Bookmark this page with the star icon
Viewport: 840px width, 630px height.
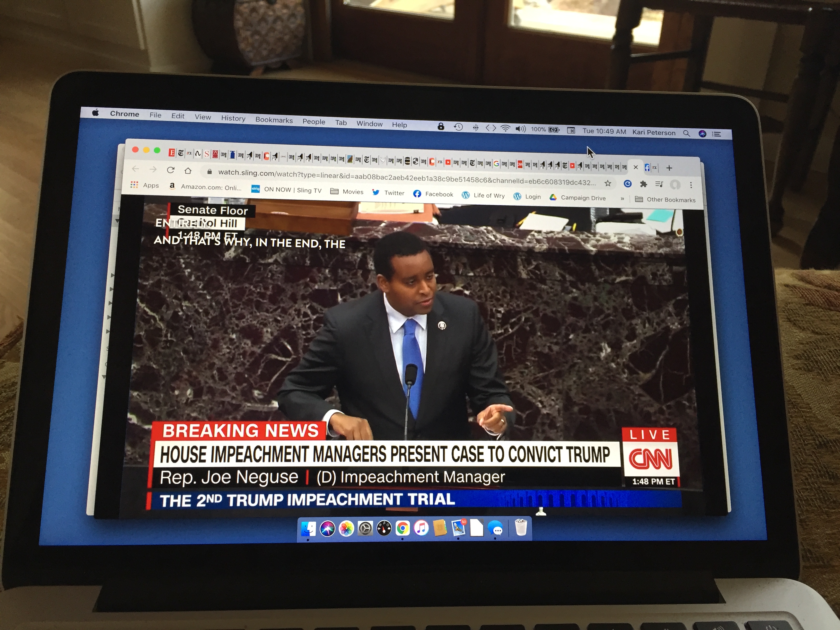608,183
